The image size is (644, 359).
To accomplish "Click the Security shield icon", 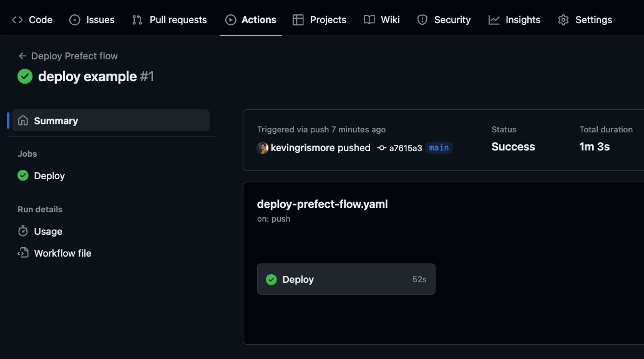I will [422, 20].
